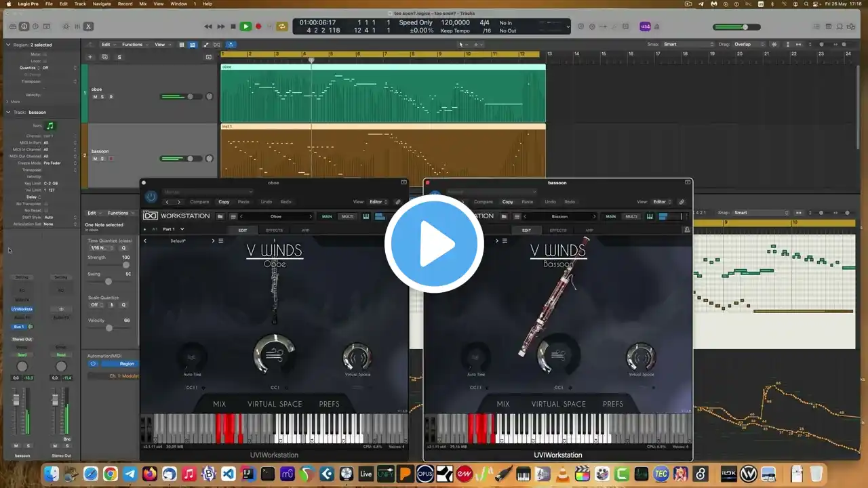Toggle the metronome icon
Image resolution: width=868 pixels, height=488 pixels.
click(x=658, y=26)
